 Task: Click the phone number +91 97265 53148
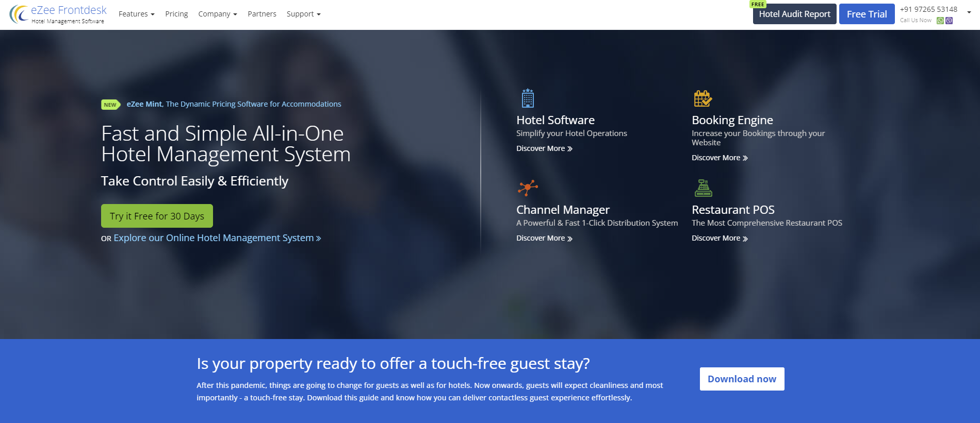tap(928, 9)
